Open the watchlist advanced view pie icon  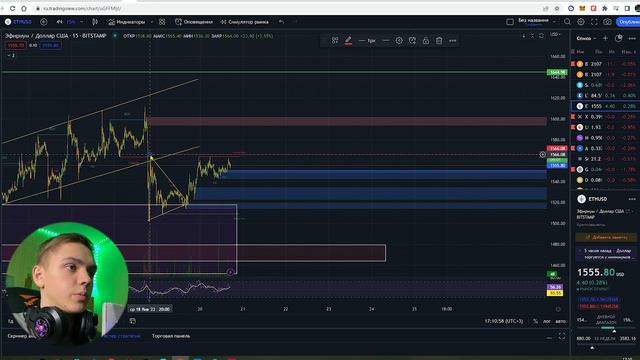619,38
